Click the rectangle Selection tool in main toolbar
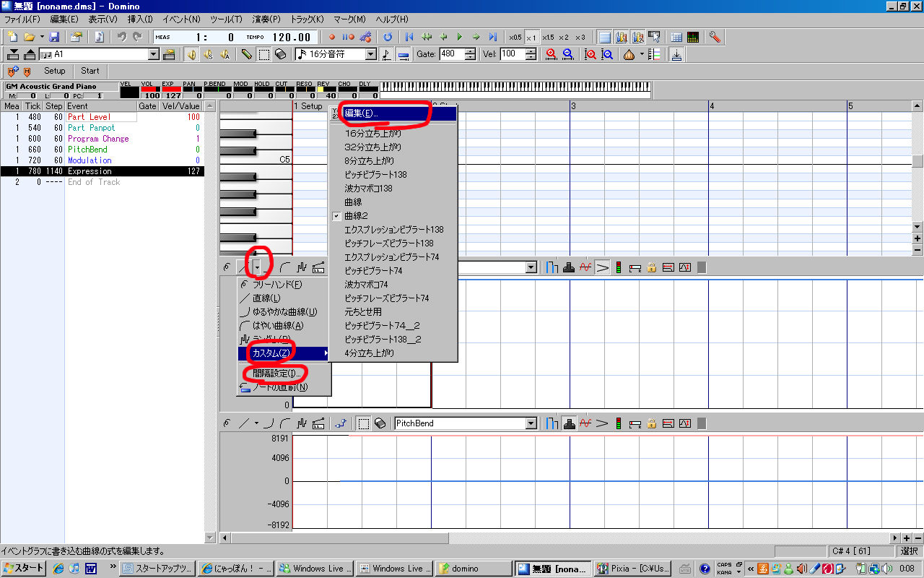 (x=264, y=54)
